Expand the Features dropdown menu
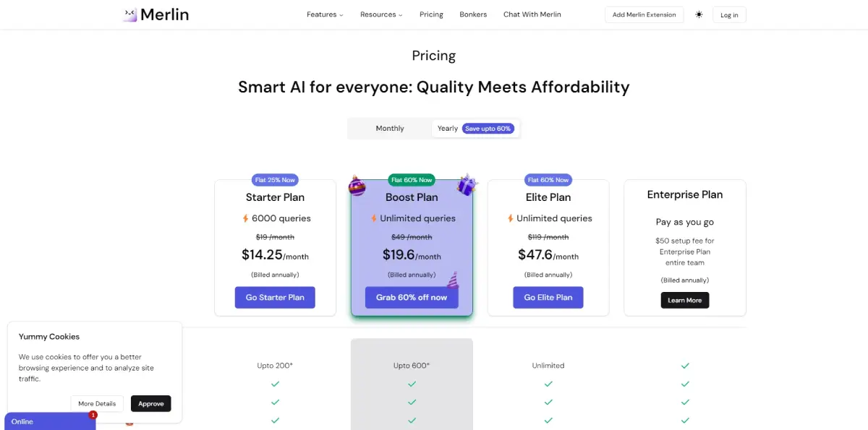868x430 pixels. (325, 14)
